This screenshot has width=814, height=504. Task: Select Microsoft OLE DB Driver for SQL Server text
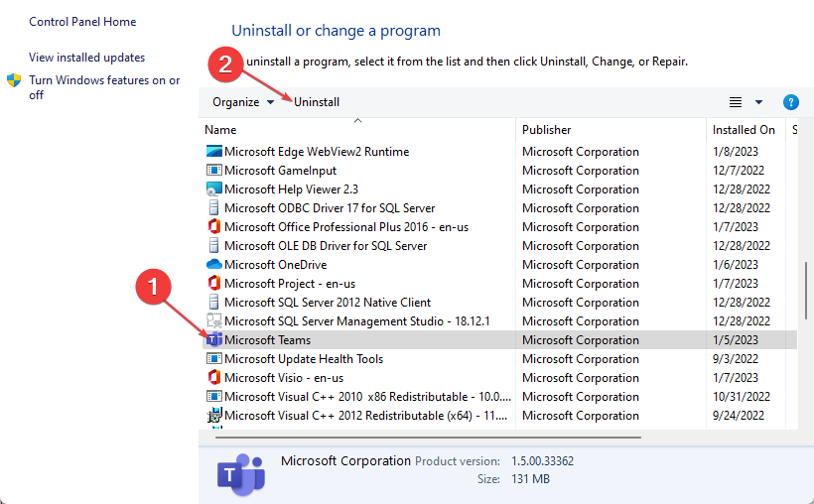click(x=326, y=245)
